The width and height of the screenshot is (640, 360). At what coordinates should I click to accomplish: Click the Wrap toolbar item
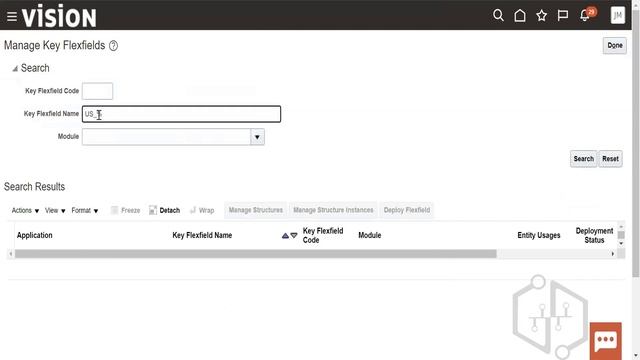pos(202,210)
